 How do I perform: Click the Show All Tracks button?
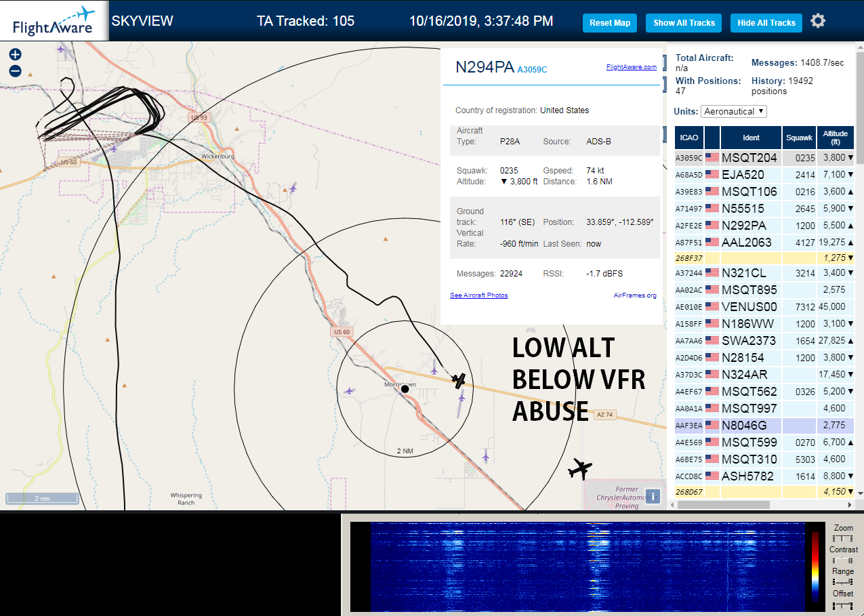point(684,22)
